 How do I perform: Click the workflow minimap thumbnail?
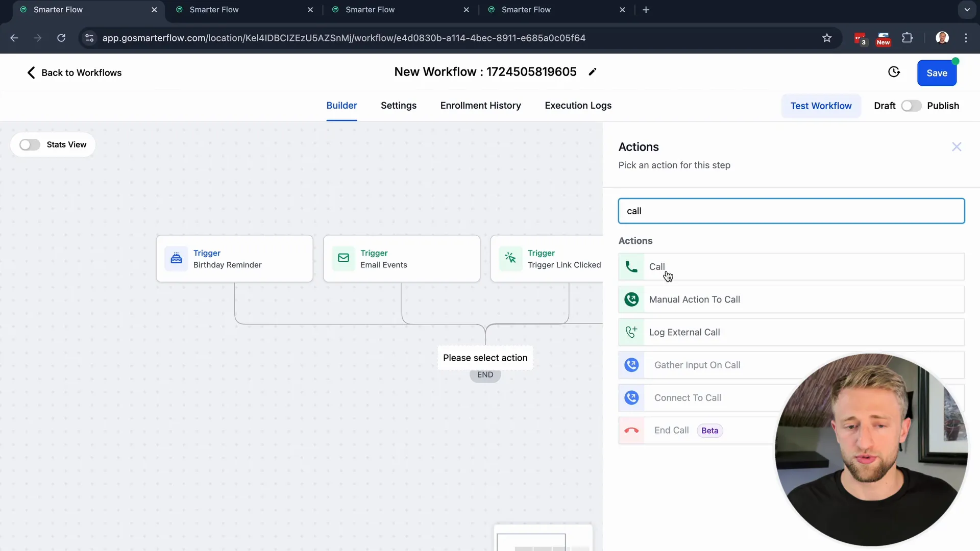tap(543, 538)
